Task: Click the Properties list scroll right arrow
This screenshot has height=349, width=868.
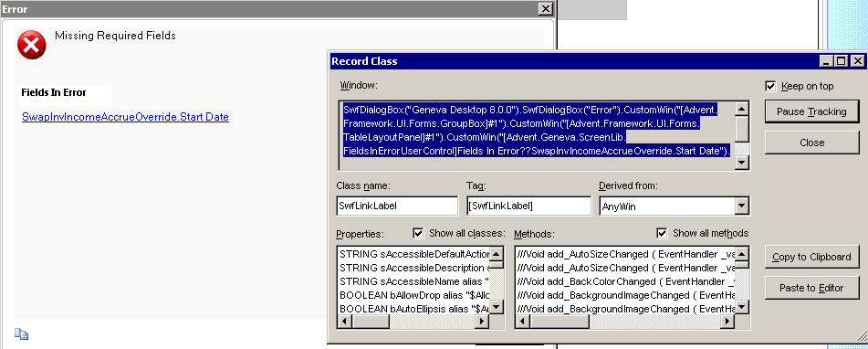Action: (x=483, y=322)
